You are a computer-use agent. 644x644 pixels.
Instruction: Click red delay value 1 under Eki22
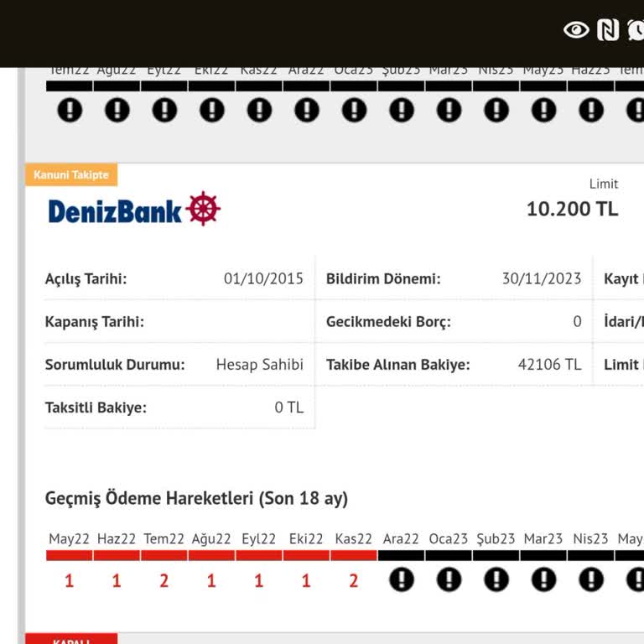(306, 581)
